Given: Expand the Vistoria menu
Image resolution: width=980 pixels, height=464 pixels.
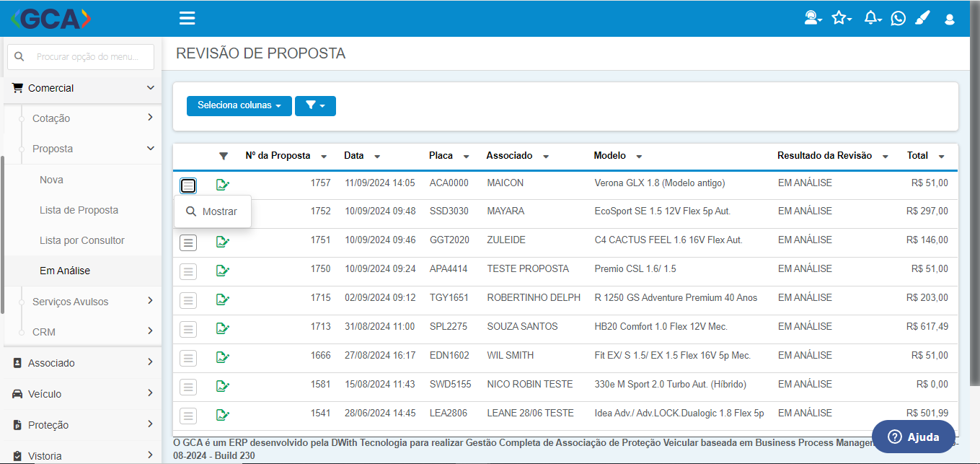Looking at the screenshot, I should click(x=81, y=455).
